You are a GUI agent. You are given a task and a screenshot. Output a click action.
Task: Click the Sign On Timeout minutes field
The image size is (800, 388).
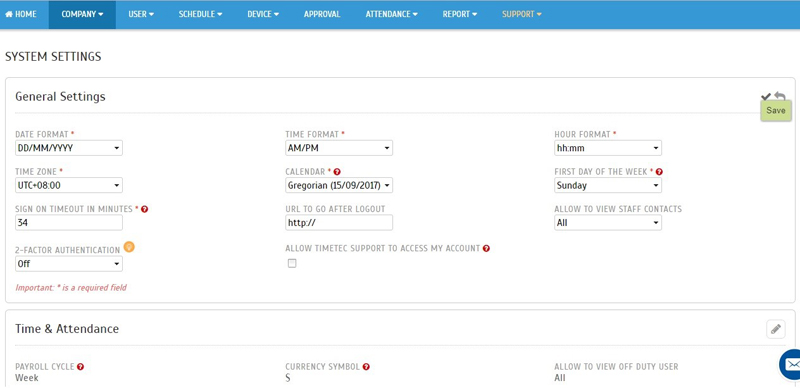[x=69, y=223]
